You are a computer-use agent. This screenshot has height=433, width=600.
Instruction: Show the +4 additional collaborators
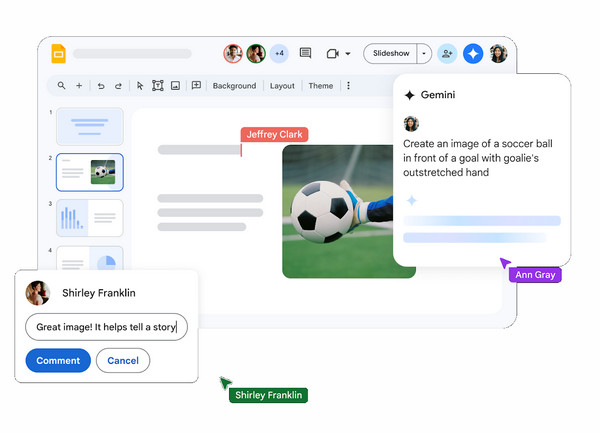(279, 54)
